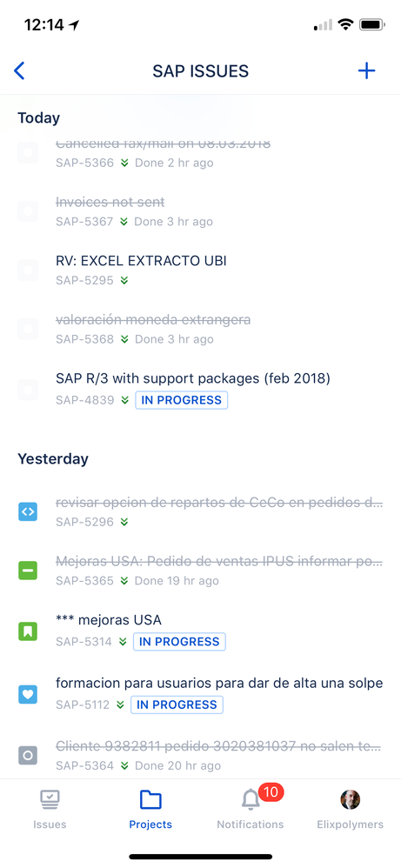This screenshot has width=401, height=868.
Task: Tap the back chevron arrow
Action: pyautogui.click(x=19, y=70)
